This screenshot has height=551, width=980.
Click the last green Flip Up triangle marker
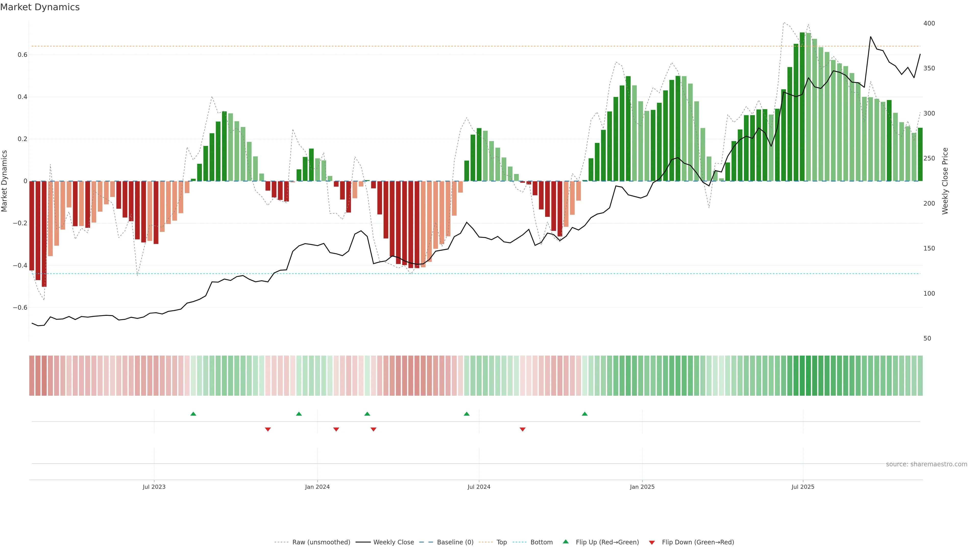(x=585, y=414)
